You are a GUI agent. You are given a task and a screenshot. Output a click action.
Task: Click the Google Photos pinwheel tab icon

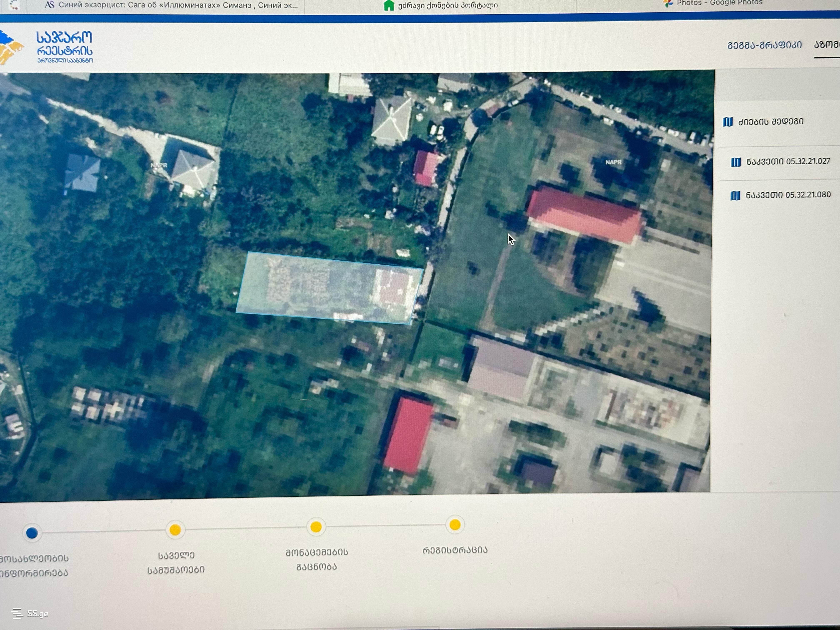click(x=667, y=3)
